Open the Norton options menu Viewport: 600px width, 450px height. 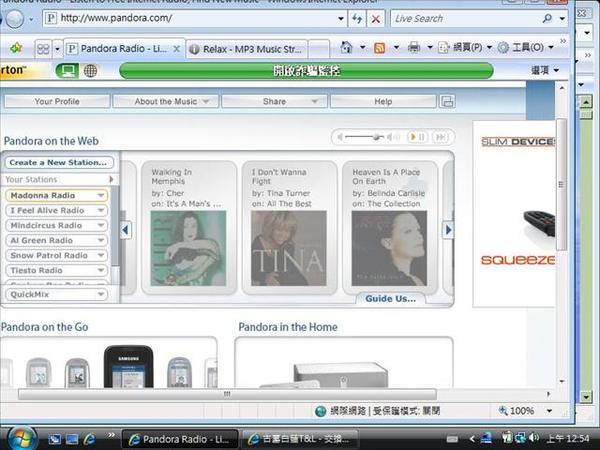545,70
